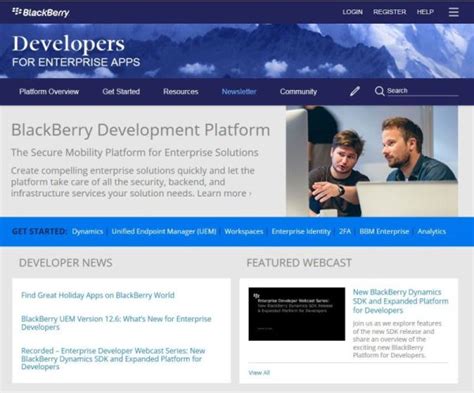Open the Analytics link
The width and height of the screenshot is (474, 393).
(432, 231)
